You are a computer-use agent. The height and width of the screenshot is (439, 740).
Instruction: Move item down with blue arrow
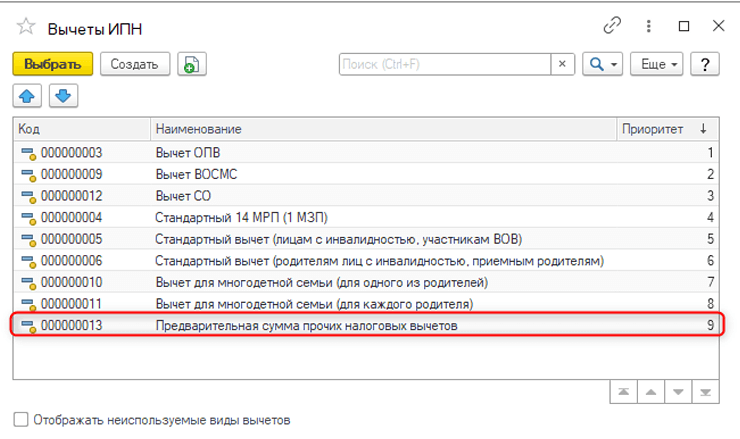click(62, 96)
